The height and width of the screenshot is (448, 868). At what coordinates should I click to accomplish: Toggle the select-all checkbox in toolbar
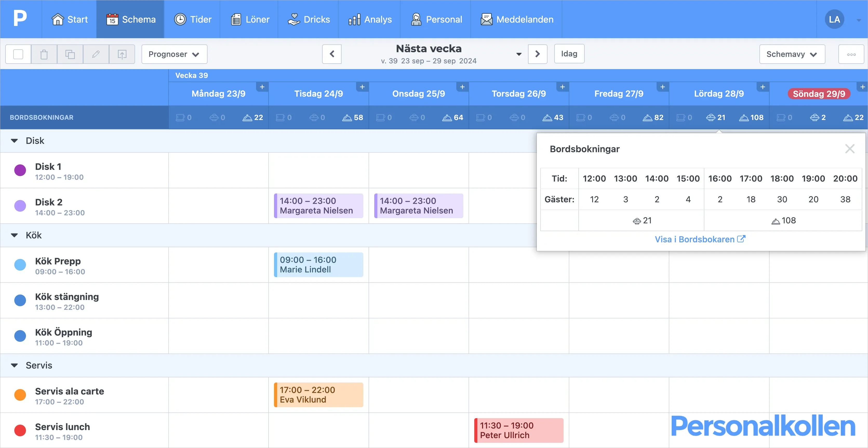coord(18,54)
